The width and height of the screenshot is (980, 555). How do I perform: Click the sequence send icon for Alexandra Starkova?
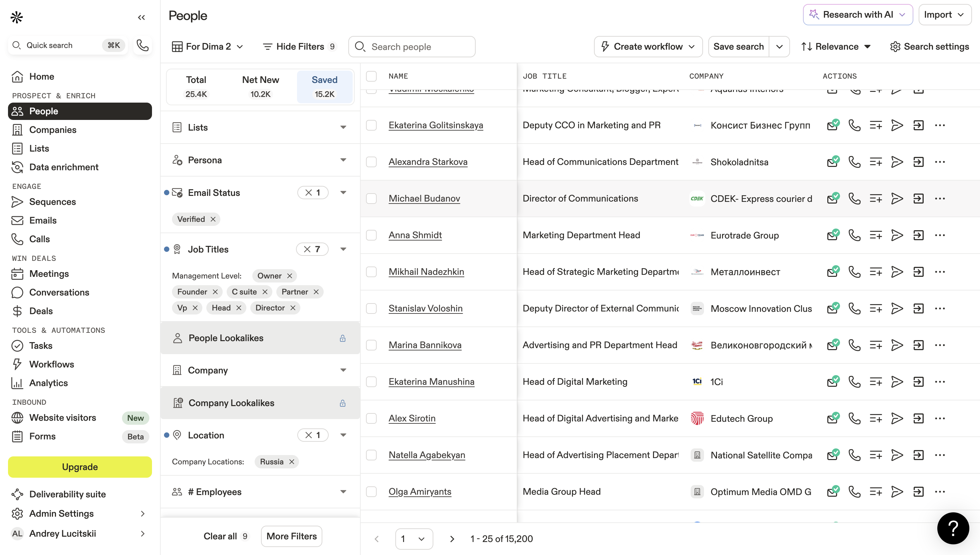point(897,162)
